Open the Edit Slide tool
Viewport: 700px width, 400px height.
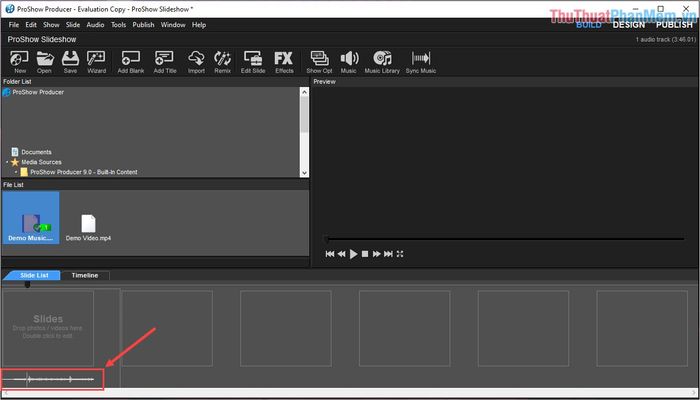point(253,62)
